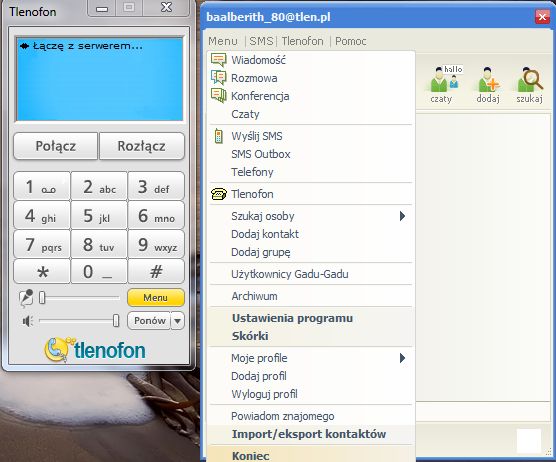Close the Tlenofon window
The width and height of the screenshot is (556, 462).
(166, 8)
